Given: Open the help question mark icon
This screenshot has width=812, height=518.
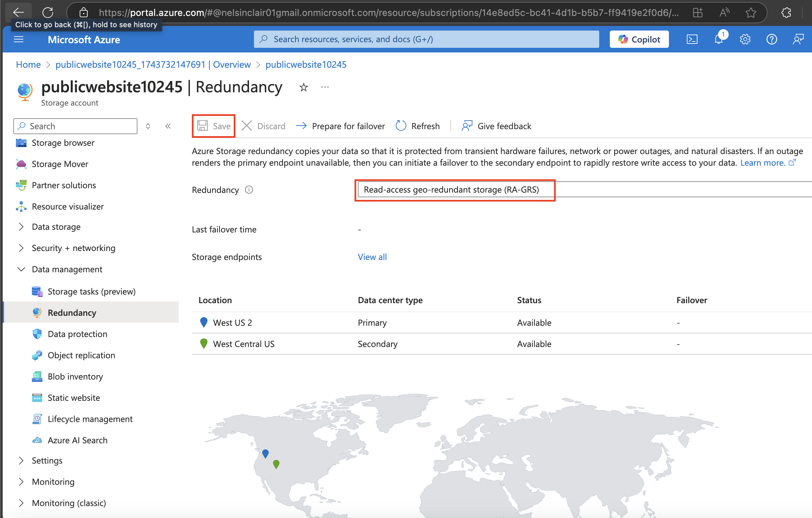Looking at the screenshot, I should tap(771, 40).
